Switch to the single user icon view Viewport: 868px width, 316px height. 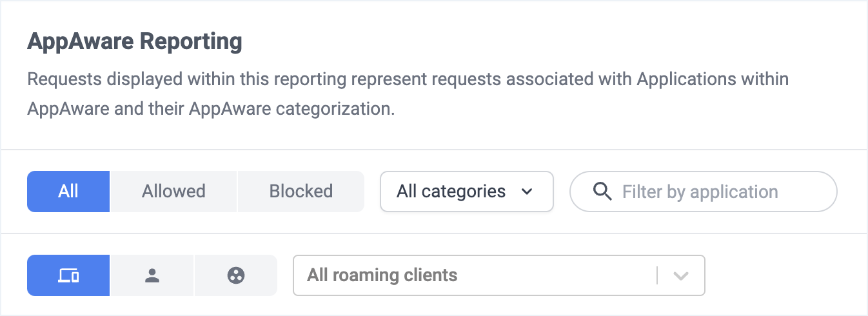pyautogui.click(x=152, y=275)
